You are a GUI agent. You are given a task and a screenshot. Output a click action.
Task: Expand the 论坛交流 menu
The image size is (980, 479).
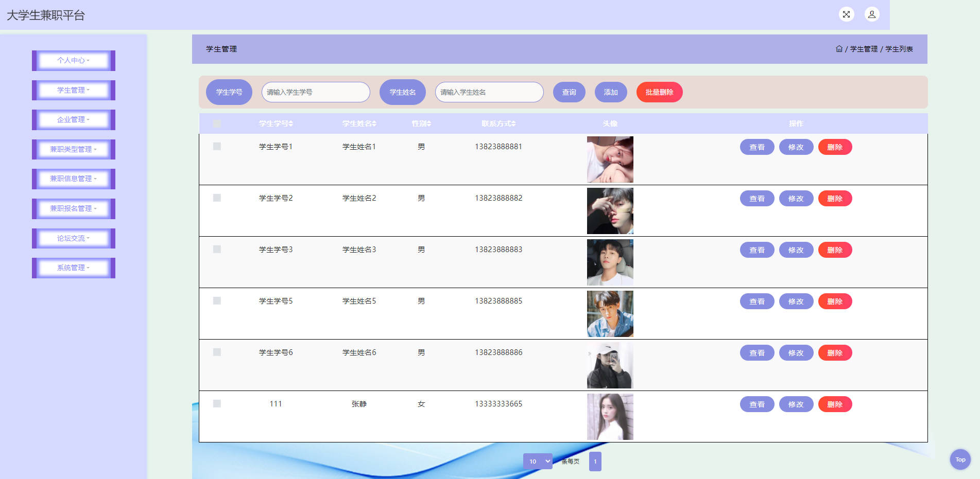[x=74, y=238]
